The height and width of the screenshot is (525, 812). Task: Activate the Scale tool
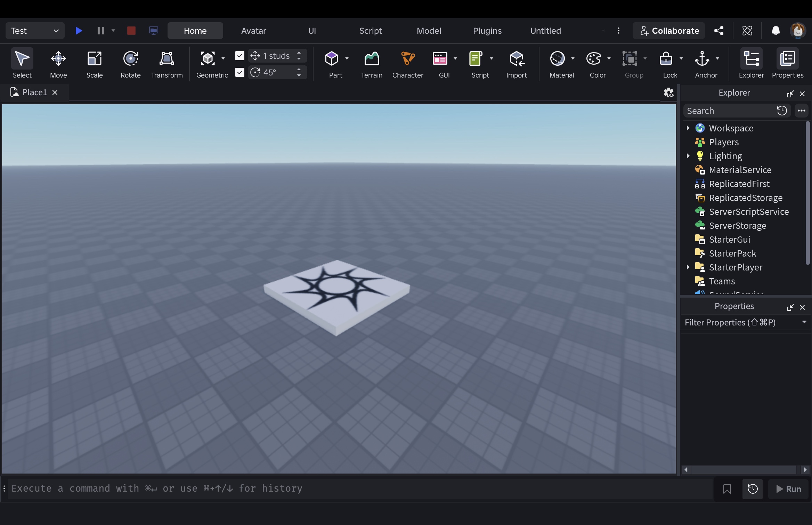(95, 64)
